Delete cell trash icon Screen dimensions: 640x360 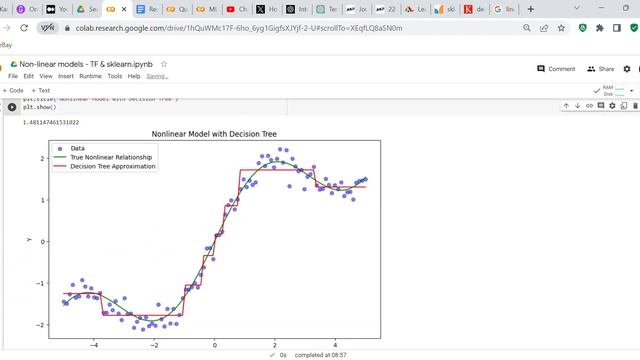tap(635, 106)
